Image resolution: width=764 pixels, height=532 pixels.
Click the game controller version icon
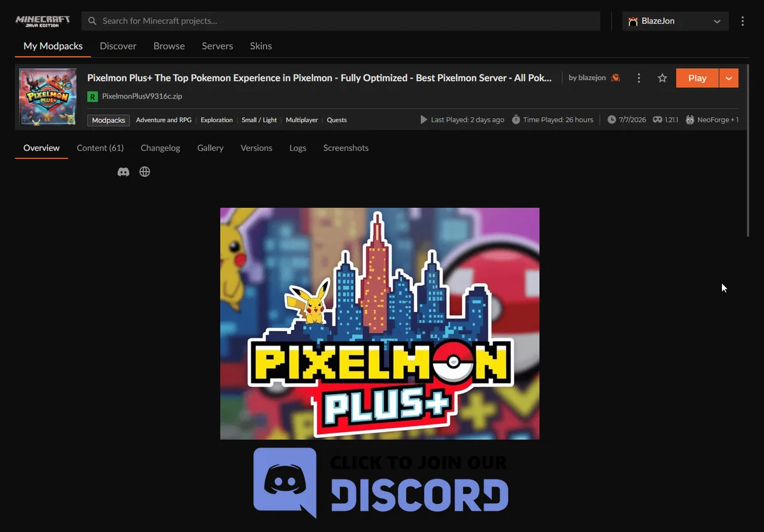coord(658,120)
